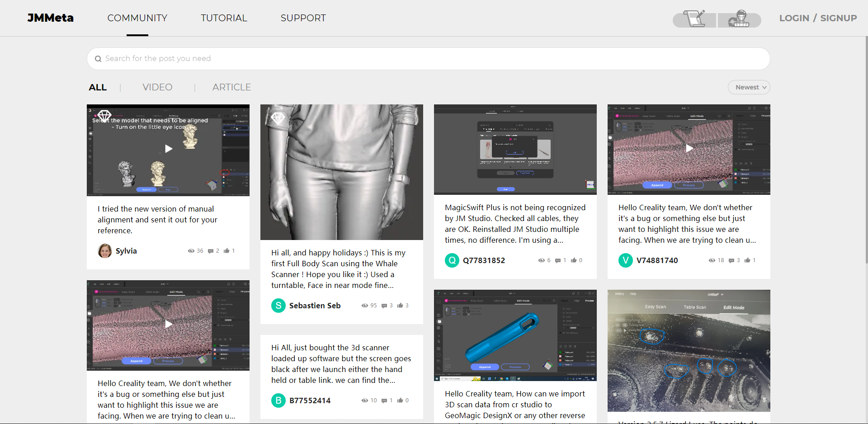The width and height of the screenshot is (868, 424).
Task: Open the COMMUNITY tab
Action: 137,18
